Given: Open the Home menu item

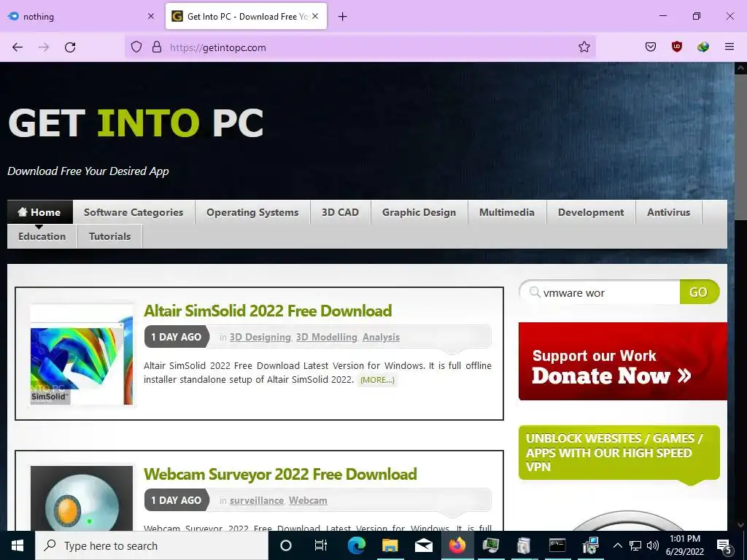Looking at the screenshot, I should [40, 212].
